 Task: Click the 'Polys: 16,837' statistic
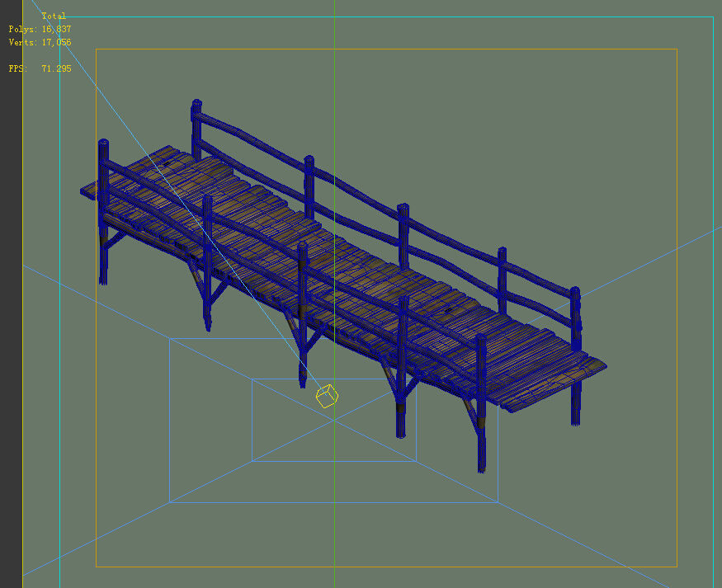coord(40,29)
